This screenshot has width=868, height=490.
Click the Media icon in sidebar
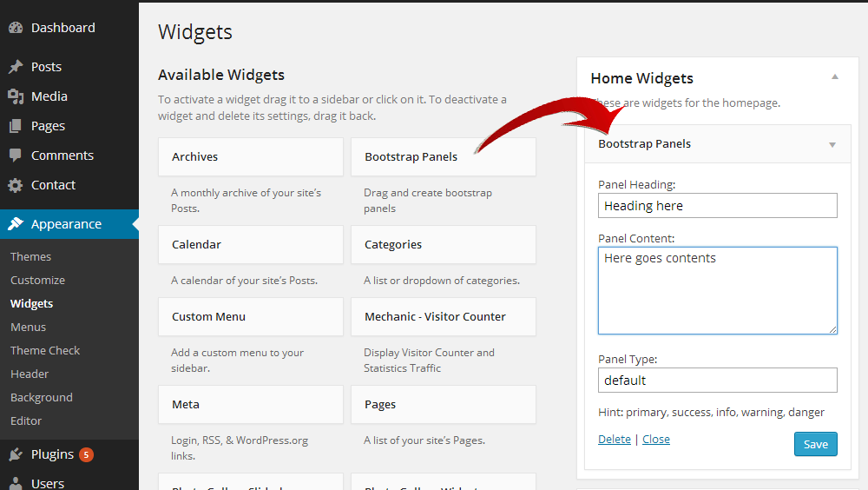coord(16,96)
